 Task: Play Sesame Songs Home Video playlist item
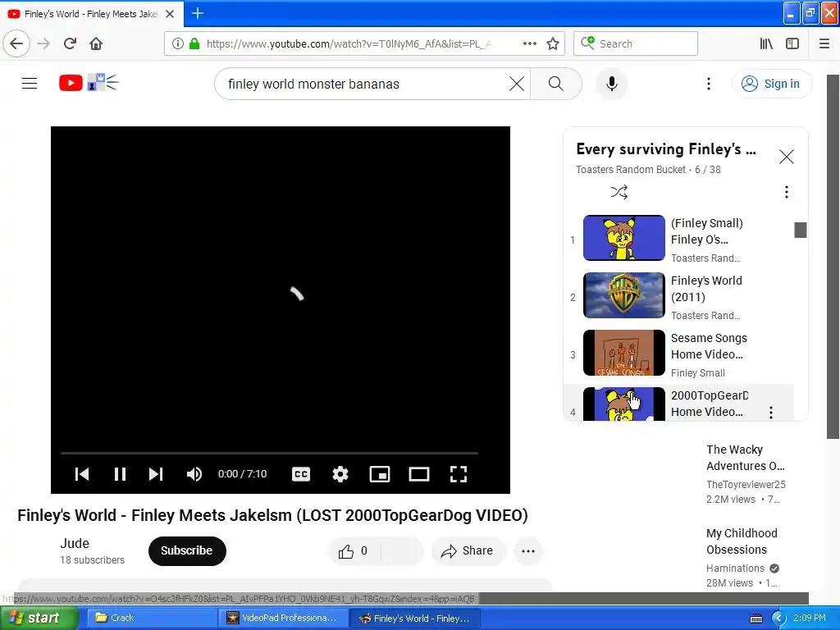[678, 353]
